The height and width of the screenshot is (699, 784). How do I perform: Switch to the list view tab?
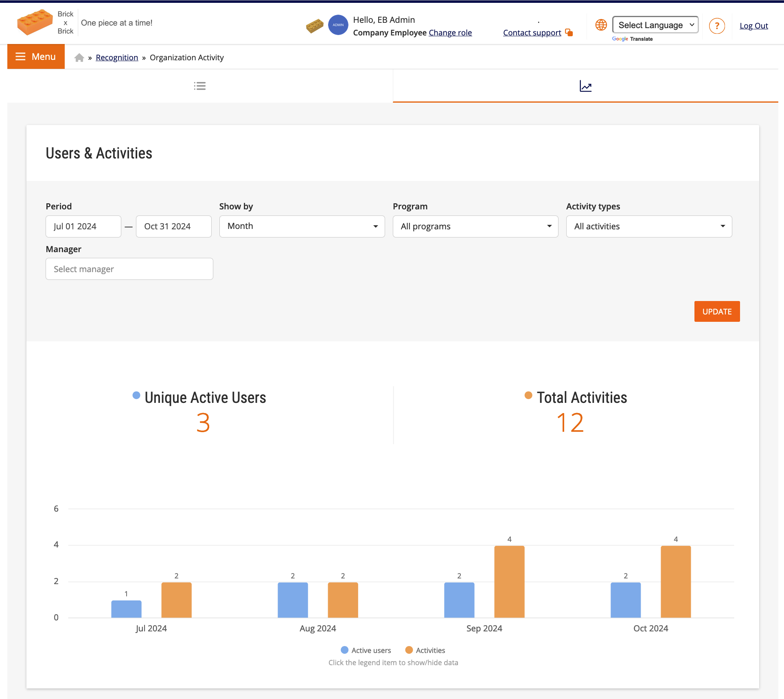(x=200, y=86)
